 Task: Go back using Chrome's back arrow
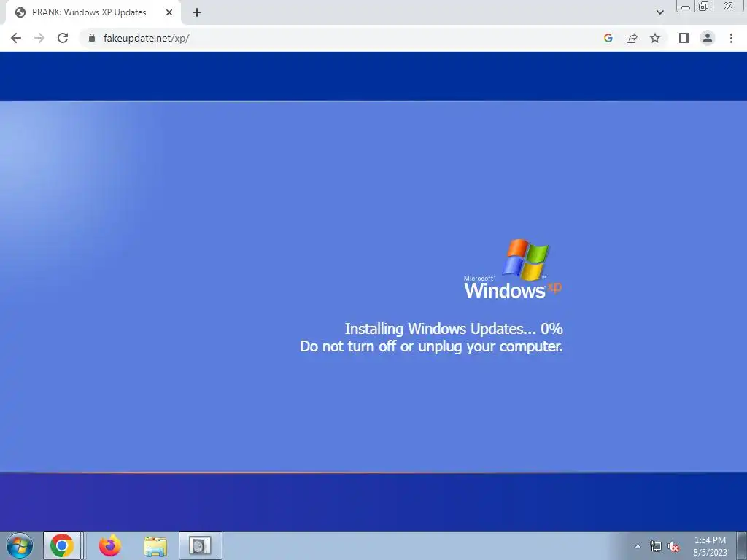[x=16, y=38]
